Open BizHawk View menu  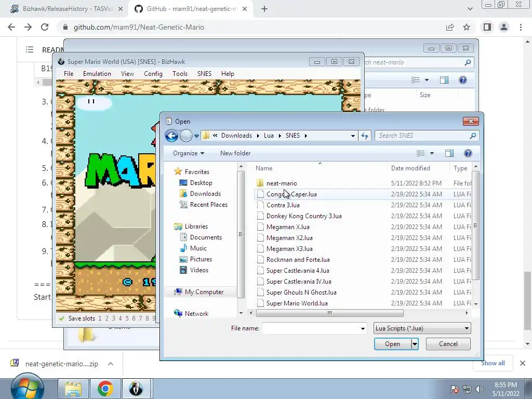coord(127,74)
